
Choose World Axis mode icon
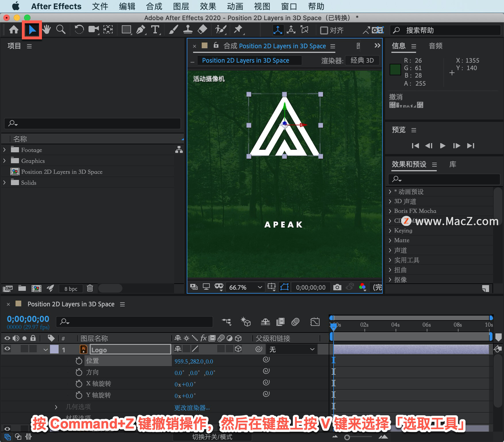291,30
